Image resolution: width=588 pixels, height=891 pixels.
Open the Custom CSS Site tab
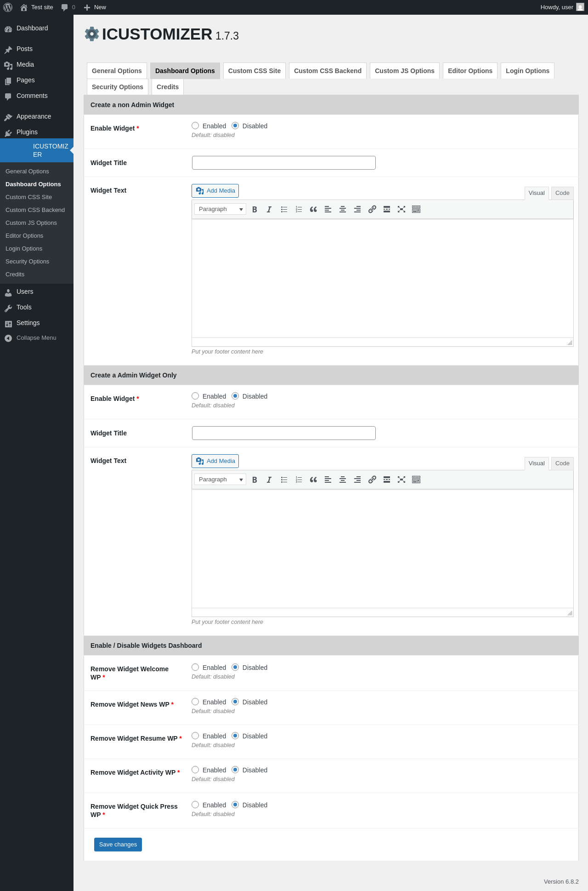click(x=254, y=71)
